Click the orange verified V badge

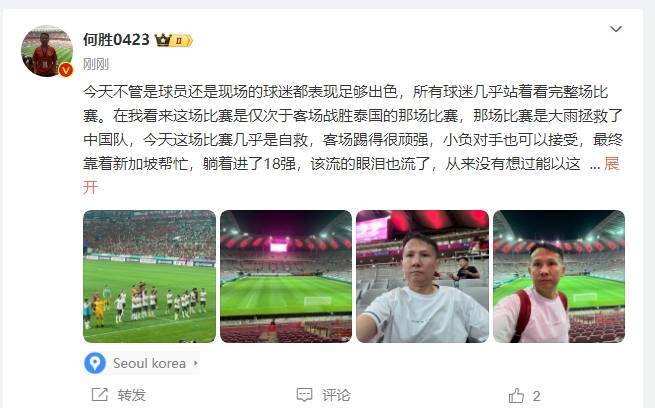click(66, 70)
